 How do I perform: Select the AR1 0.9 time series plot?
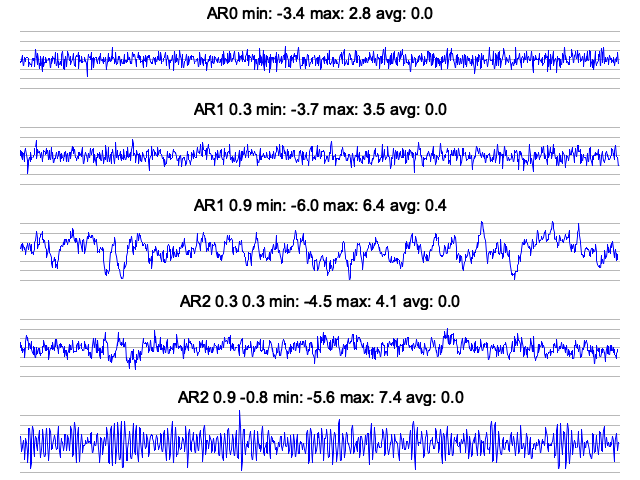tap(320, 251)
